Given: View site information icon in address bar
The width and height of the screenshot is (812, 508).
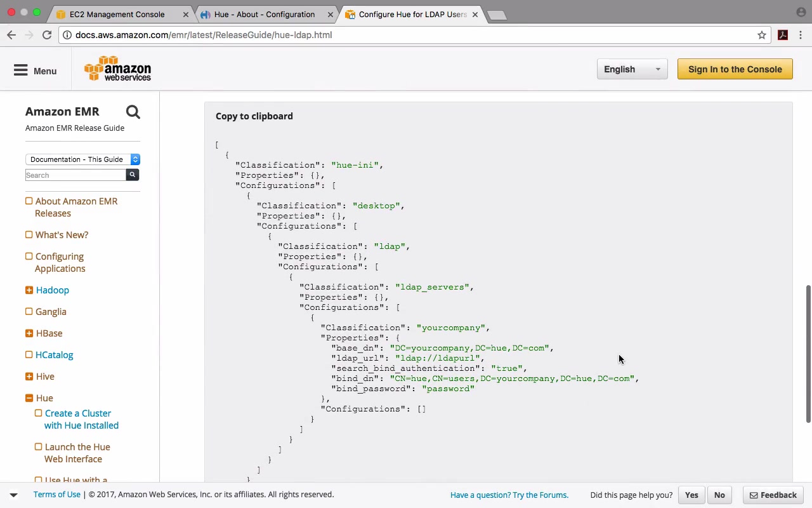Looking at the screenshot, I should 66,35.
